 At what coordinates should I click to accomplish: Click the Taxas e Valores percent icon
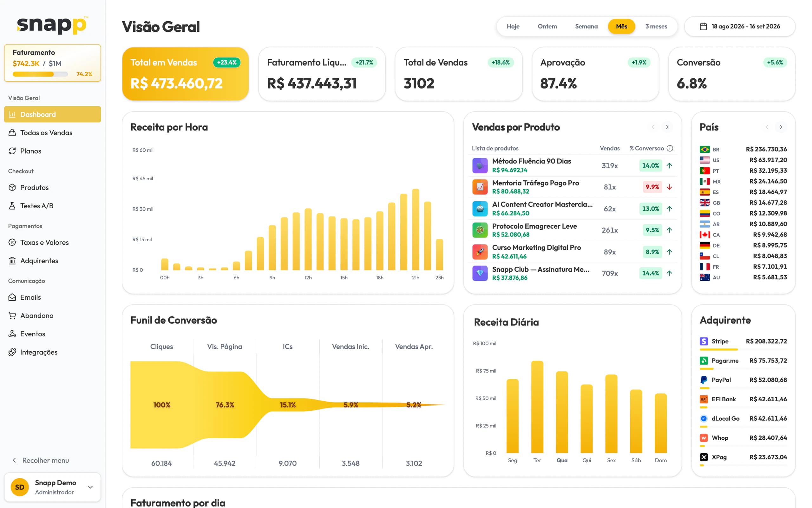(x=12, y=242)
